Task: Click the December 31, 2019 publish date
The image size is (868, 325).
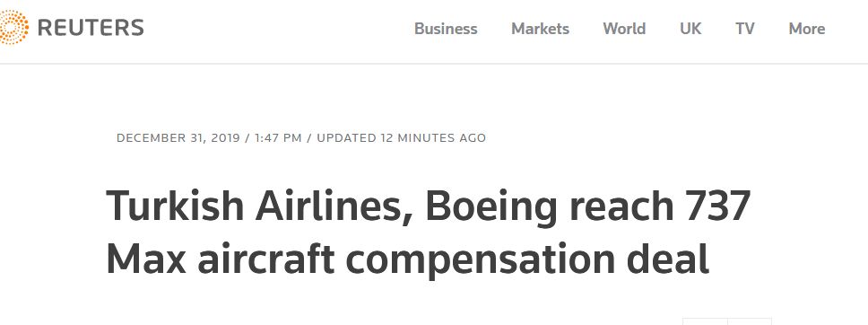Action: 178,138
